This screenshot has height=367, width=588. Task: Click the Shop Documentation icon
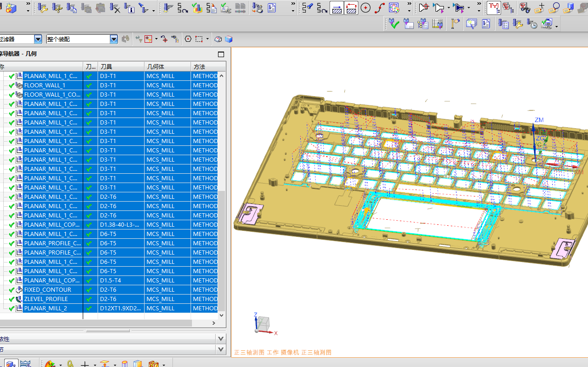[271, 8]
